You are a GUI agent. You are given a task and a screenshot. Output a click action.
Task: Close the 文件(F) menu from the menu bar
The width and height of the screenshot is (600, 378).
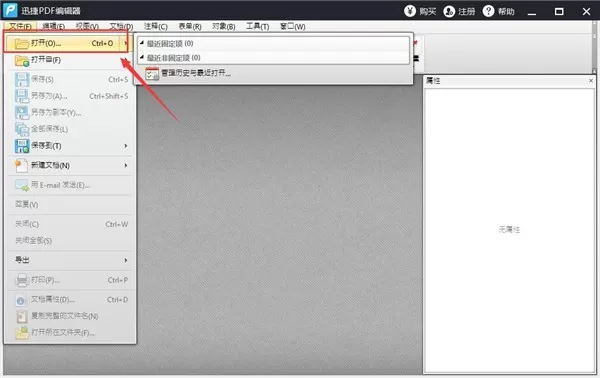pos(20,26)
